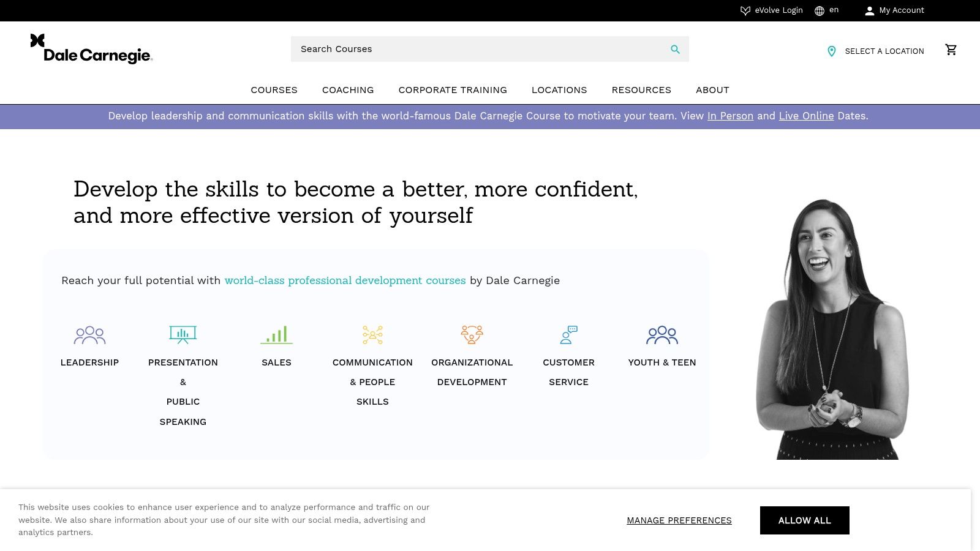Image resolution: width=980 pixels, height=551 pixels.
Task: Open the Live Online dates link
Action: coord(806,116)
